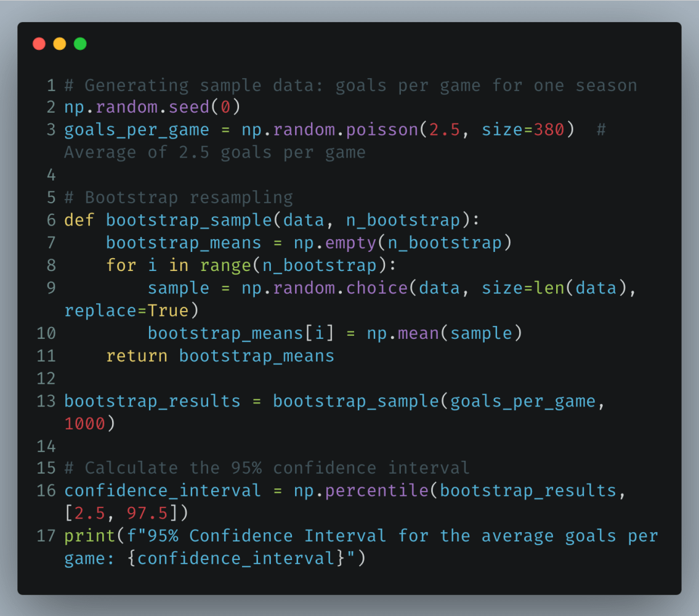Click the np.empty call on line 7

pos(334,243)
